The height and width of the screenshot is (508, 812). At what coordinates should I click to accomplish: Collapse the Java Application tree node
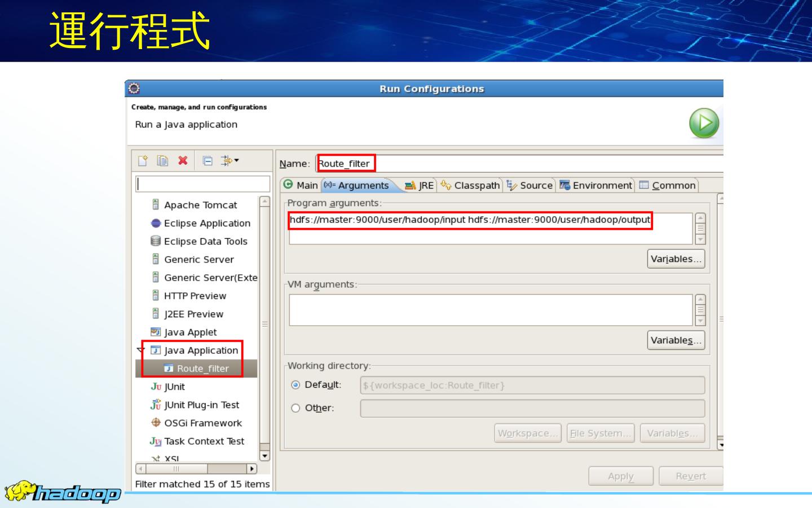(141, 351)
